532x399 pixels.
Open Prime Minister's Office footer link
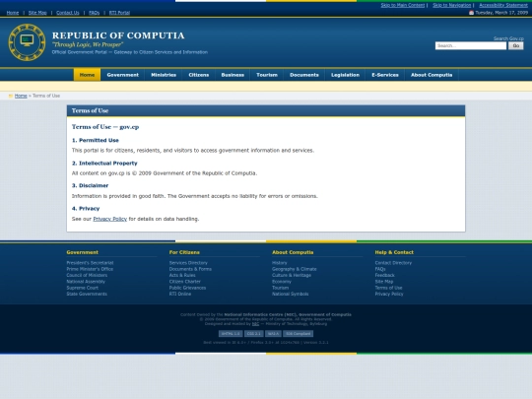pos(90,269)
